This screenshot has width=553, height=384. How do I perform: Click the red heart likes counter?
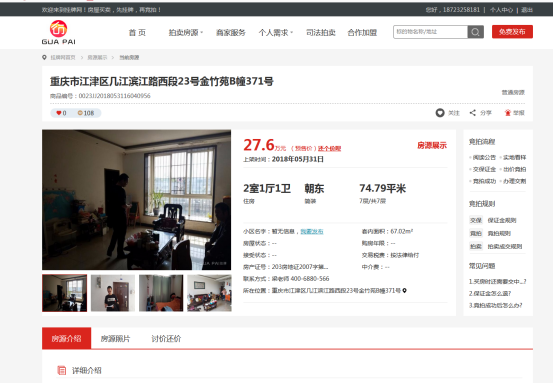[61, 113]
